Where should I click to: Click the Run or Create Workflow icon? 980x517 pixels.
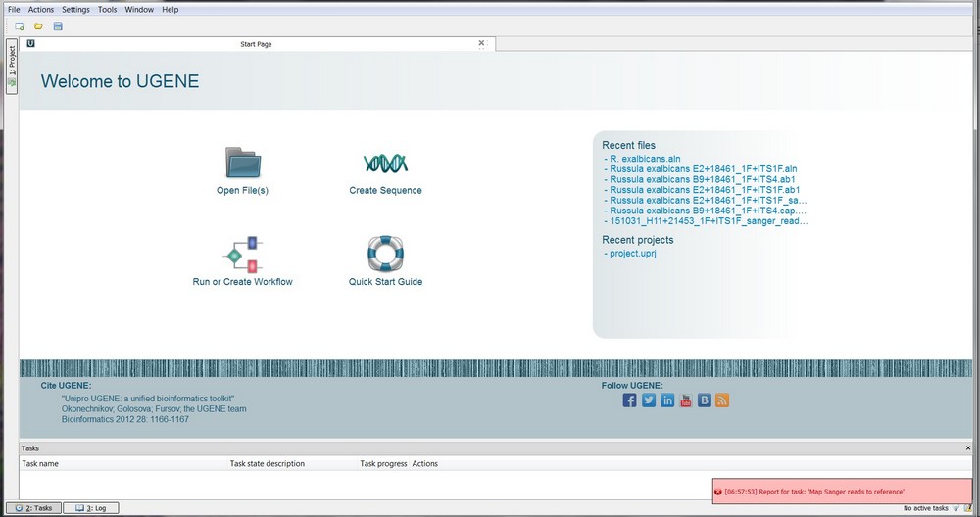click(243, 255)
